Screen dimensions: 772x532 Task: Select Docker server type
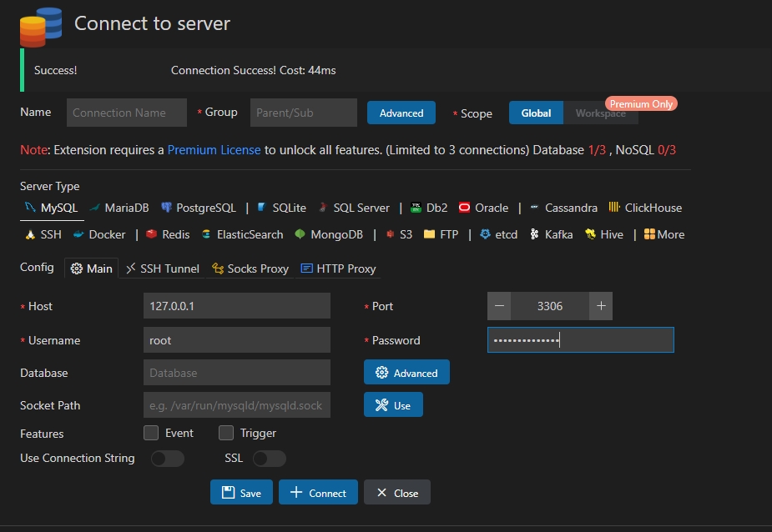[99, 234]
